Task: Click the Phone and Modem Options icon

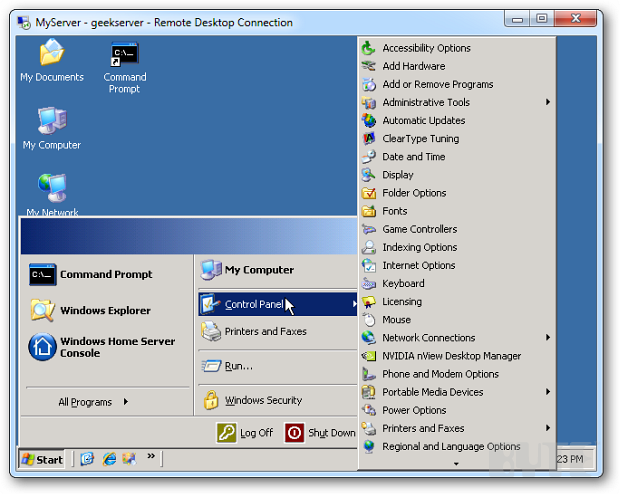Action: pos(369,374)
